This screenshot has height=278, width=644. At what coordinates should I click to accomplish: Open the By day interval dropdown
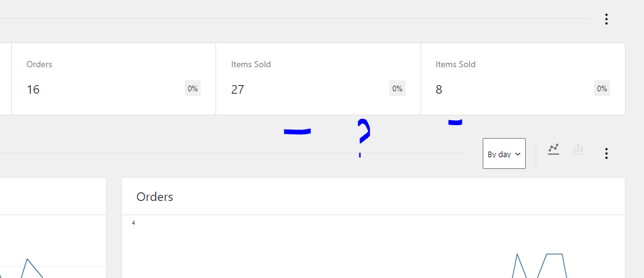504,153
